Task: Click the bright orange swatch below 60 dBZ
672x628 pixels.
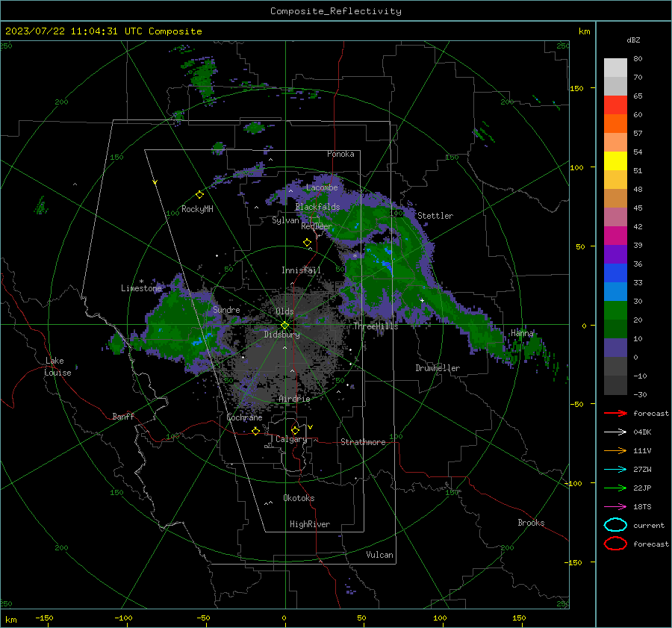Action: point(615,123)
